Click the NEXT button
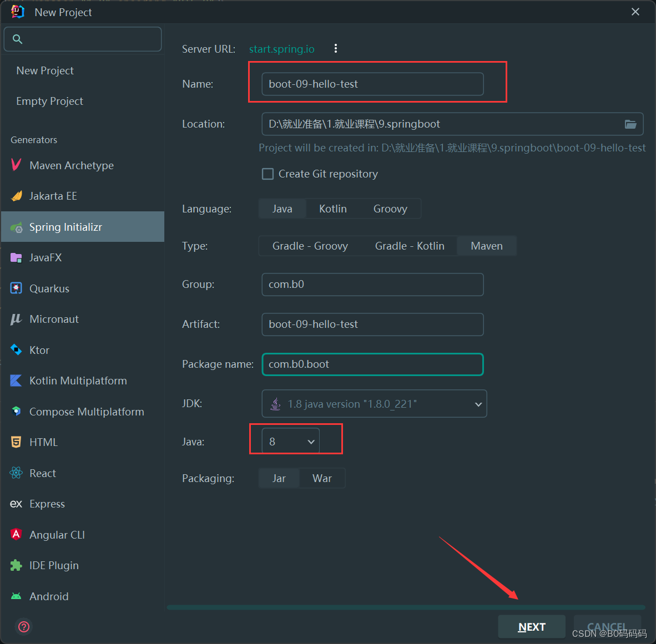Screen dimensions: 656x644 (531, 627)
